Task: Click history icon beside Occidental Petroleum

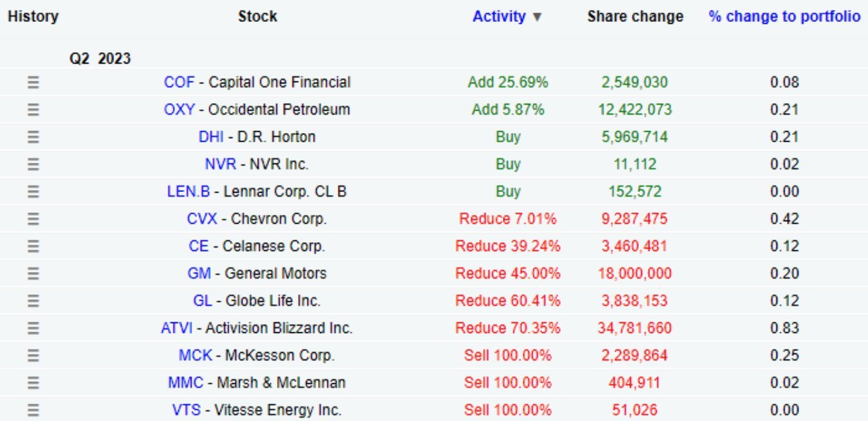Action: (33, 110)
